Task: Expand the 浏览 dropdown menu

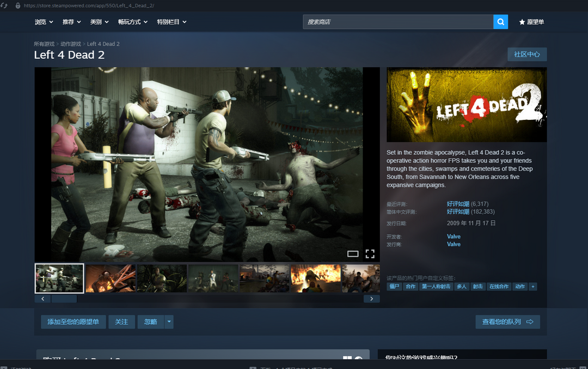Action: 44,22
